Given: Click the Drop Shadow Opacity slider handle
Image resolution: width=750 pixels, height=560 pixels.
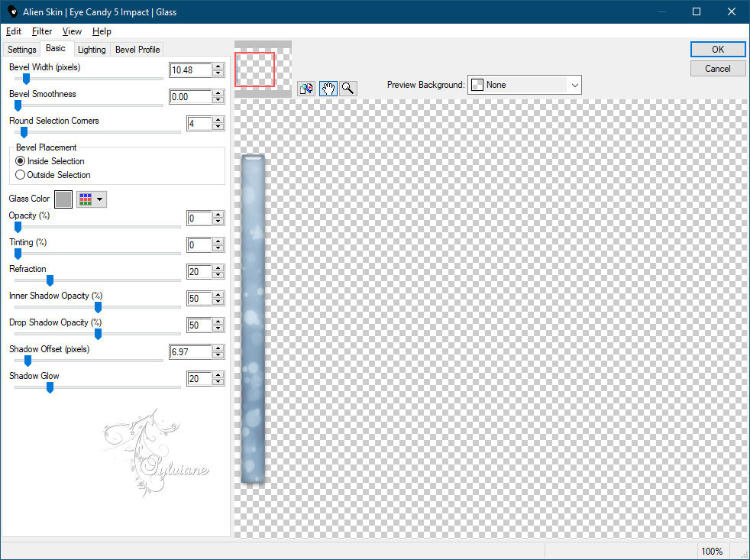Looking at the screenshot, I should (x=98, y=334).
